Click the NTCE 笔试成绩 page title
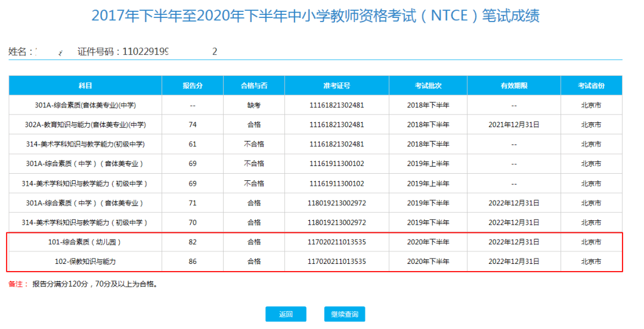Viewport: 644px width, 329px height. click(315, 16)
